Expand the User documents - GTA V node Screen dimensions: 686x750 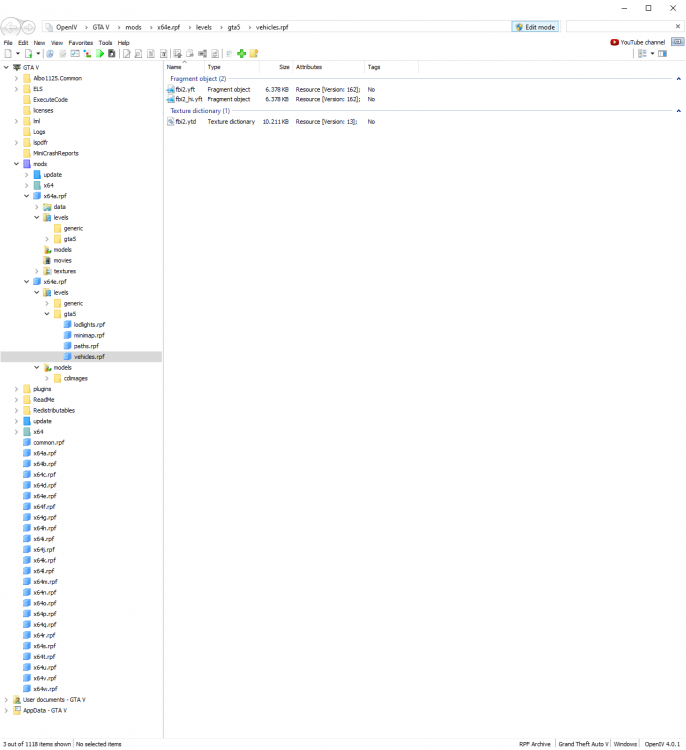tap(6, 699)
